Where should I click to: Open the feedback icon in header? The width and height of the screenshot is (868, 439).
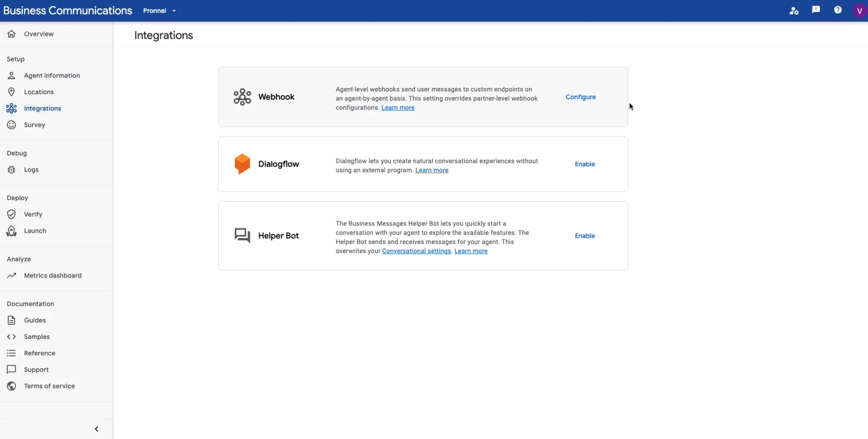(x=816, y=10)
